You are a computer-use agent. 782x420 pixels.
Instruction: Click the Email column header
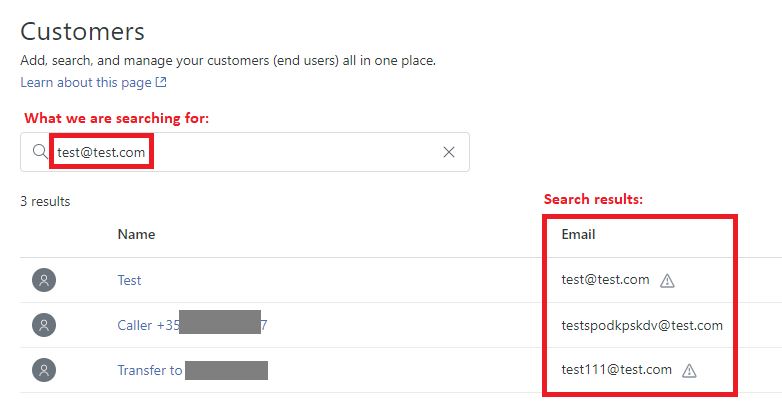coord(578,234)
